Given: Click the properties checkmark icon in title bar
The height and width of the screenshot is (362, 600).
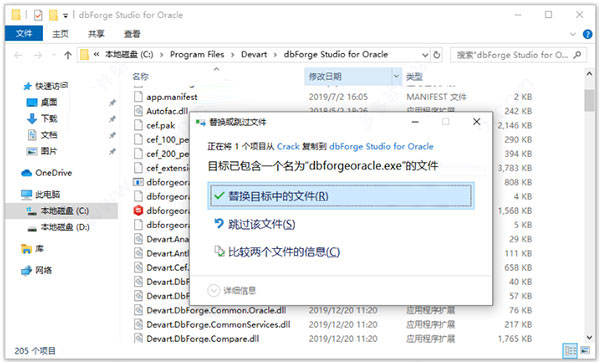Looking at the screenshot, I should click(x=38, y=15).
